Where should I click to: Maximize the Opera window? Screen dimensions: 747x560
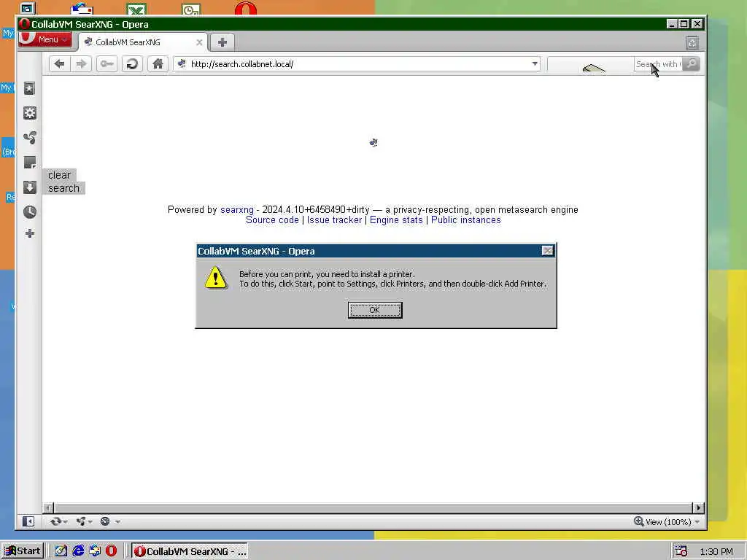click(684, 24)
